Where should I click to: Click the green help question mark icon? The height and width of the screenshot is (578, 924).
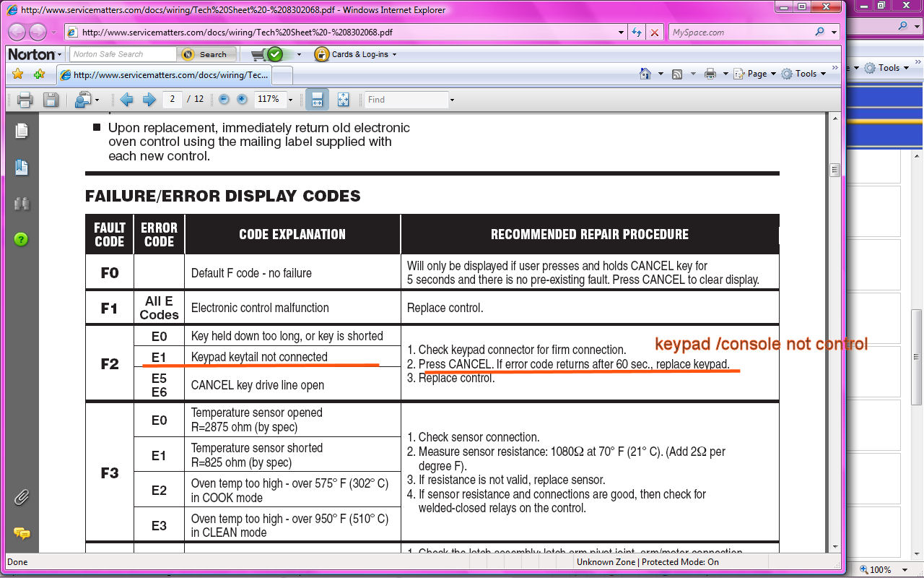(22, 239)
